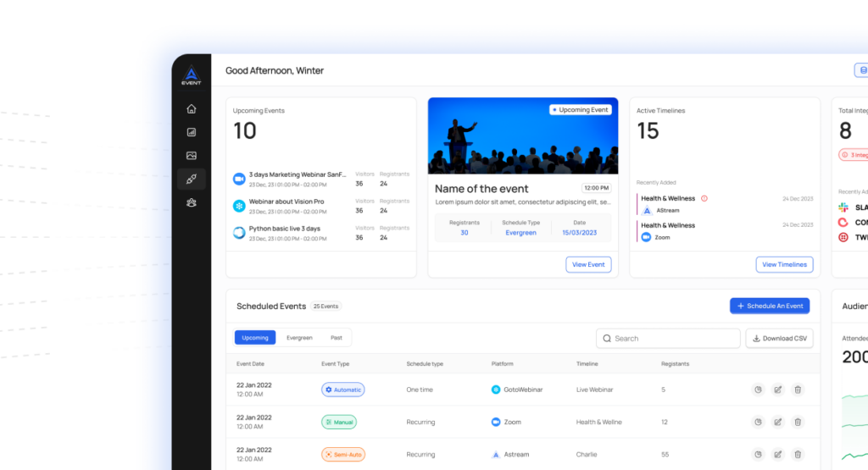Viewport: 868px width, 470px height.
Task: Open the upcoming event banner image
Action: click(523, 136)
